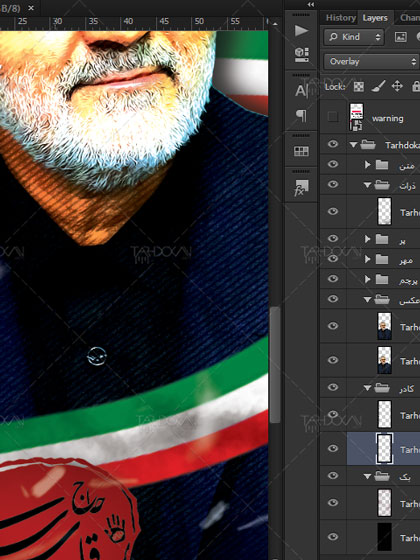Expand the مهر group
The image size is (420, 560).
[x=368, y=259]
